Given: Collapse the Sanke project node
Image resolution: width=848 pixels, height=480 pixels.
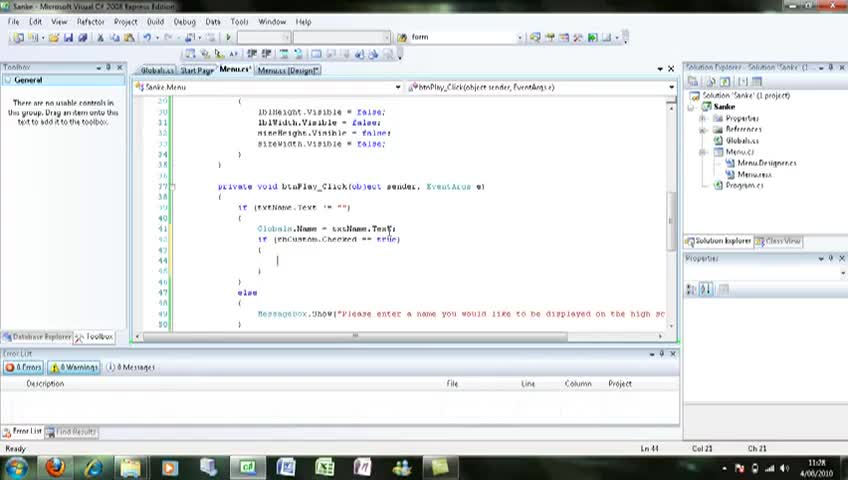Looking at the screenshot, I should (x=691, y=107).
